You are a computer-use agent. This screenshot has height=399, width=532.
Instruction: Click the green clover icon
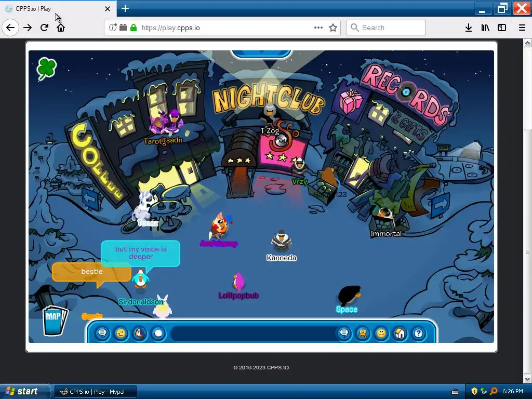[46, 69]
